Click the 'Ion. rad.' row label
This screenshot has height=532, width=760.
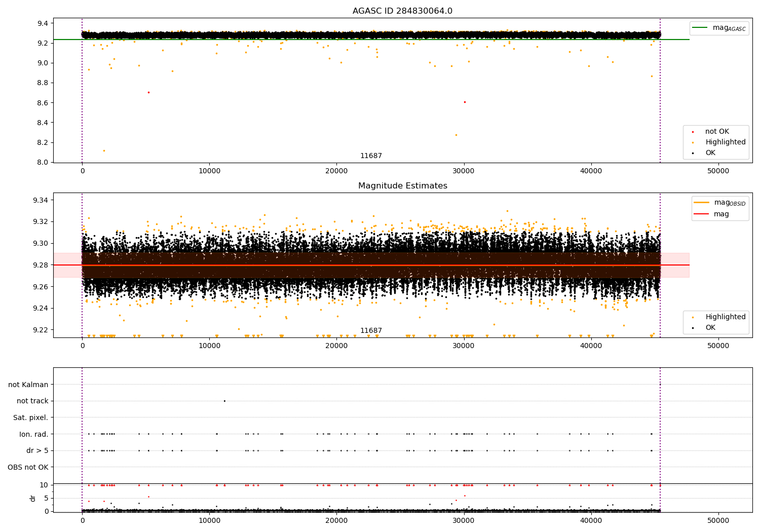coord(34,434)
